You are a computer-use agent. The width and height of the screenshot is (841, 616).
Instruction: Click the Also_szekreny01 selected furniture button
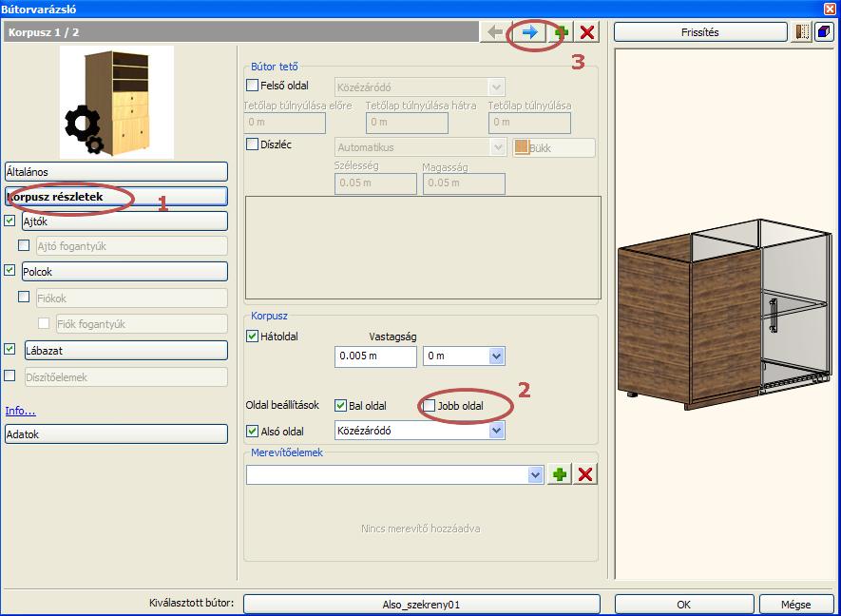[422, 605]
